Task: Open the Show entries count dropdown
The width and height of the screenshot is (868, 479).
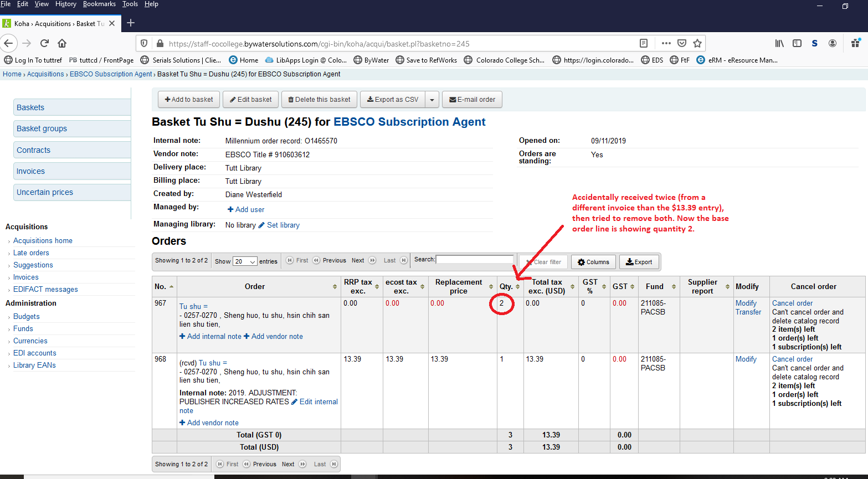Action: (245, 261)
